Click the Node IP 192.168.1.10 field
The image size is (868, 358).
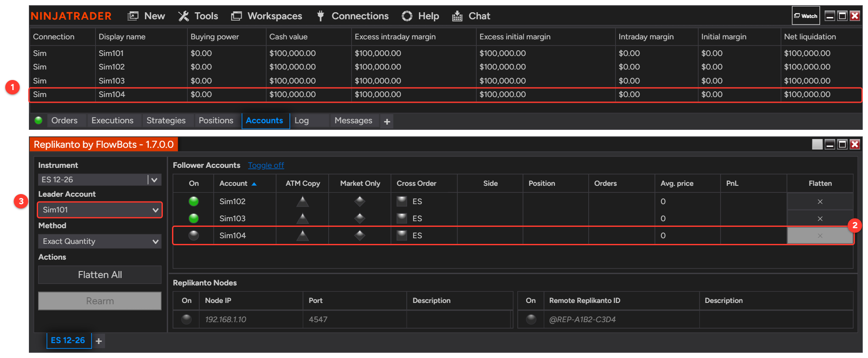pyautogui.click(x=251, y=320)
